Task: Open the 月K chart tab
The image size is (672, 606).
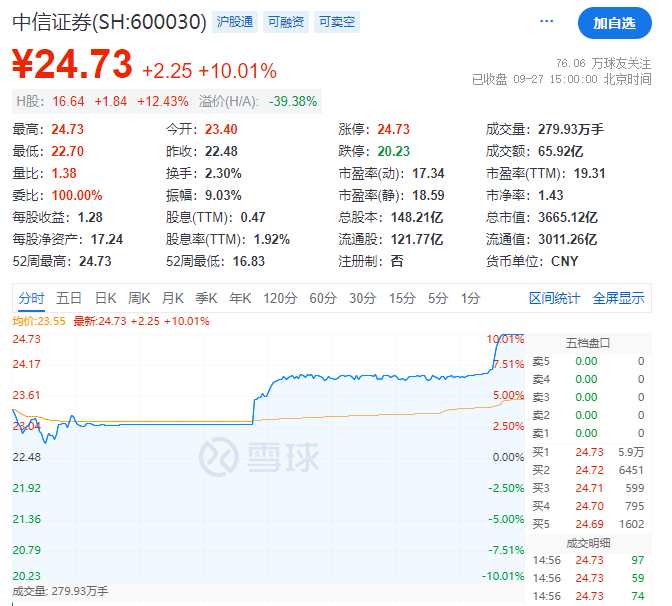Action: [173, 298]
